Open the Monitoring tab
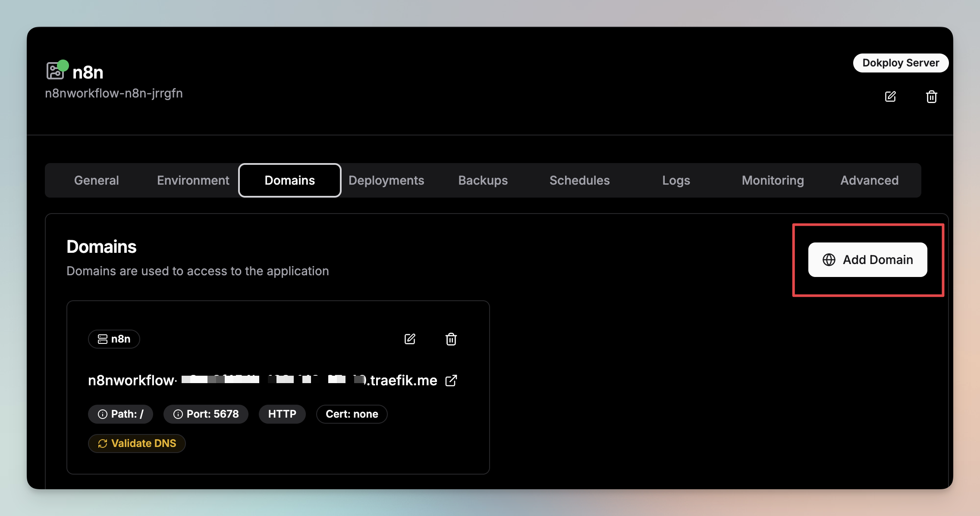Viewport: 980px width, 516px height. coord(773,180)
